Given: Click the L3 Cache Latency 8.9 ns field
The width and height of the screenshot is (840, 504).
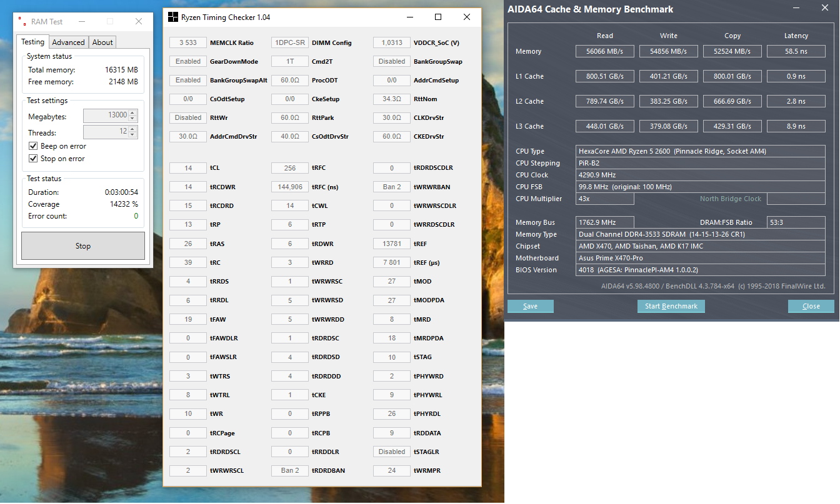Looking at the screenshot, I should (796, 126).
